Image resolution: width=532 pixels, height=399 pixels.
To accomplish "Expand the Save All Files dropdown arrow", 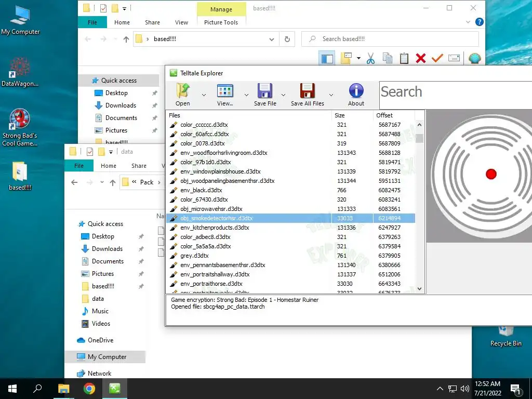I will coord(331,95).
